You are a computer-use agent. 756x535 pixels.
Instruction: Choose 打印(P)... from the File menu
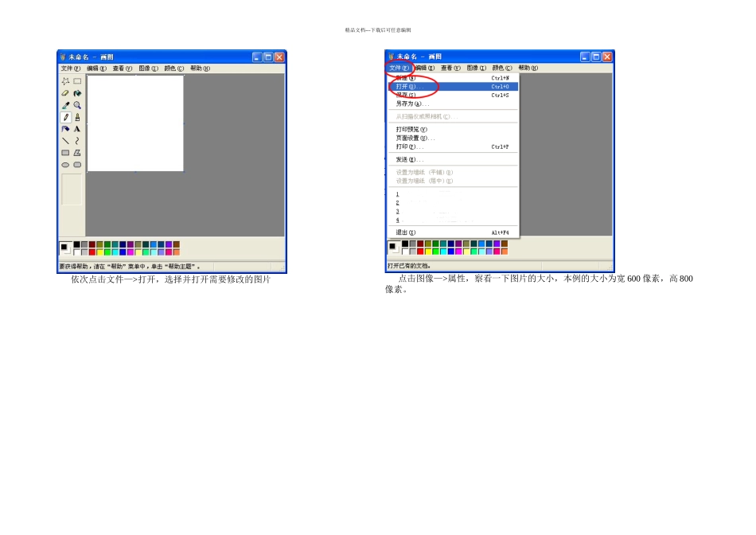point(454,146)
